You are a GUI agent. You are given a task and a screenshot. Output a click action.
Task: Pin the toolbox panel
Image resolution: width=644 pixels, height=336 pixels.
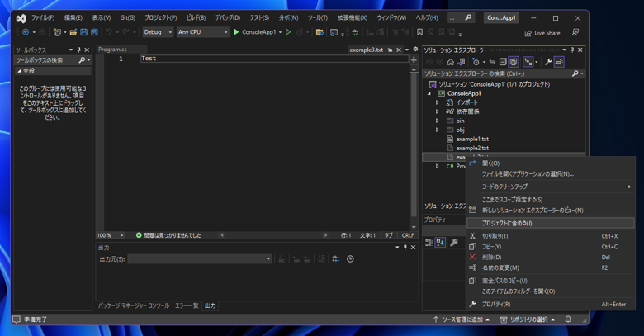pos(79,50)
